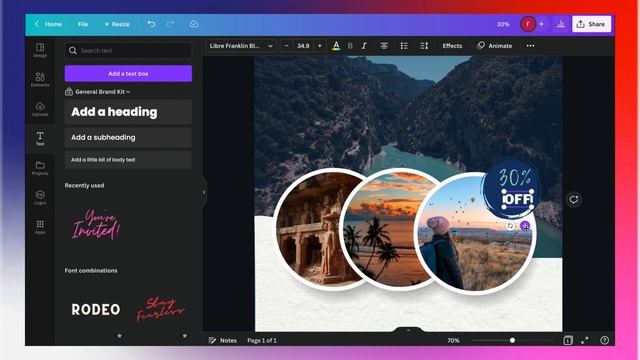640x360 pixels.
Task: Click the Share button
Action: [x=591, y=24]
